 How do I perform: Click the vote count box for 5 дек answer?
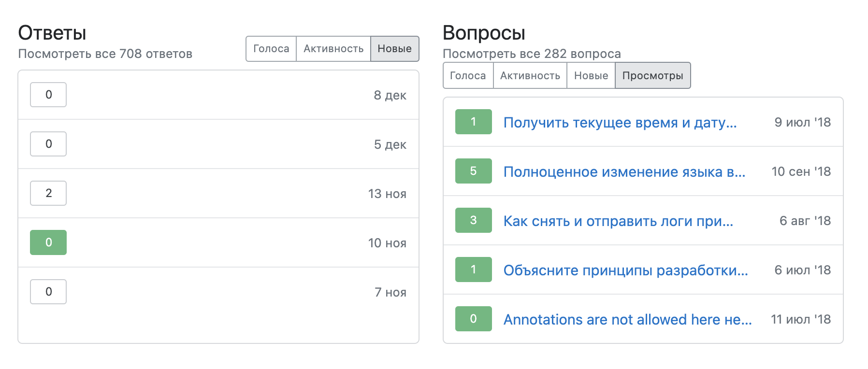point(48,144)
